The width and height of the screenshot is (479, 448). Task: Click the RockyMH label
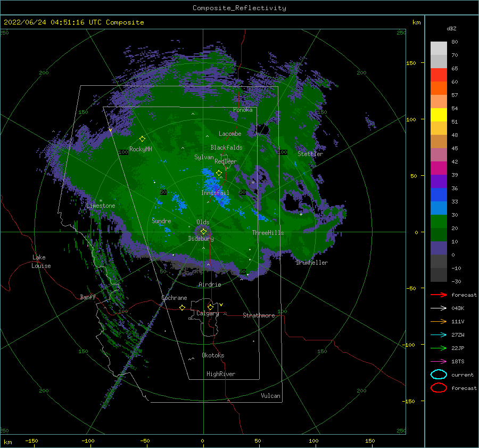141,149
